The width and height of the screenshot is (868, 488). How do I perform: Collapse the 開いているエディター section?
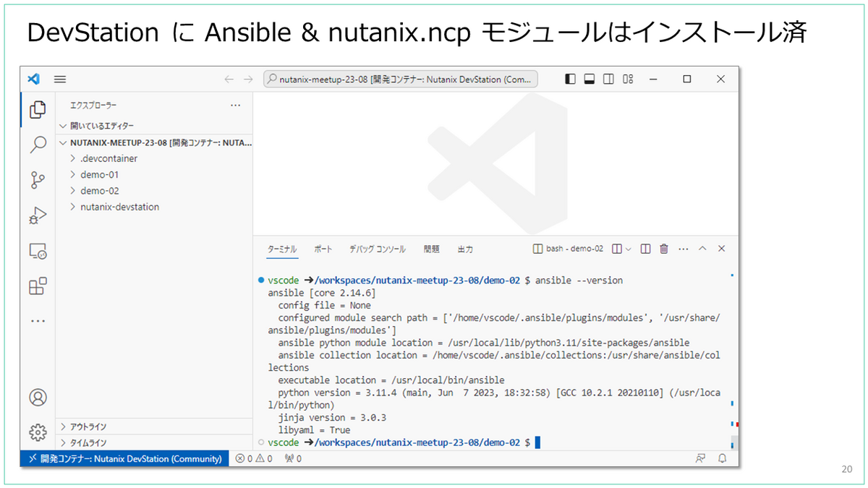tap(153, 126)
